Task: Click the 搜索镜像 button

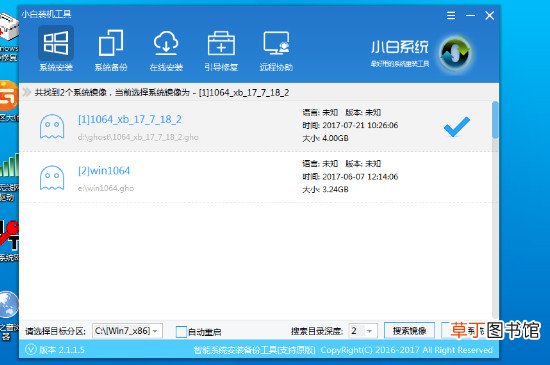Action: 409,331
